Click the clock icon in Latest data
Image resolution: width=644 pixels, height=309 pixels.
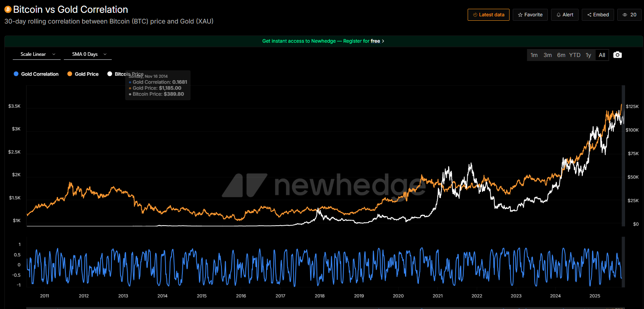tap(475, 15)
